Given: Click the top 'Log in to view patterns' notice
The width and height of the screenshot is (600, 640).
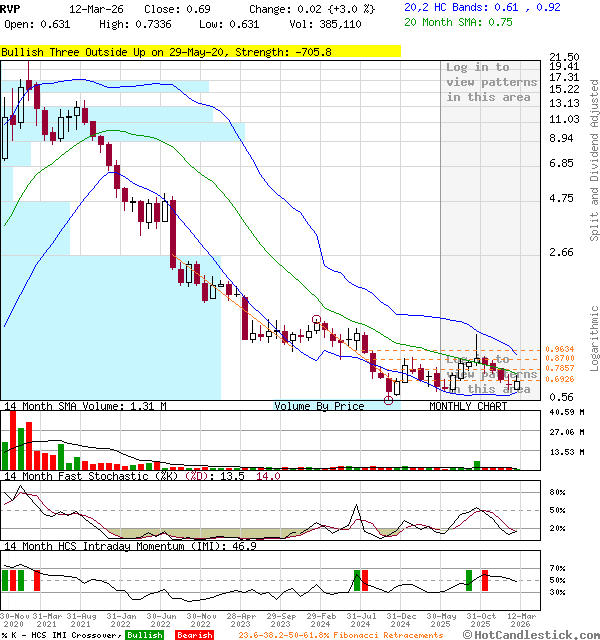Looking at the screenshot, I should point(488,82).
